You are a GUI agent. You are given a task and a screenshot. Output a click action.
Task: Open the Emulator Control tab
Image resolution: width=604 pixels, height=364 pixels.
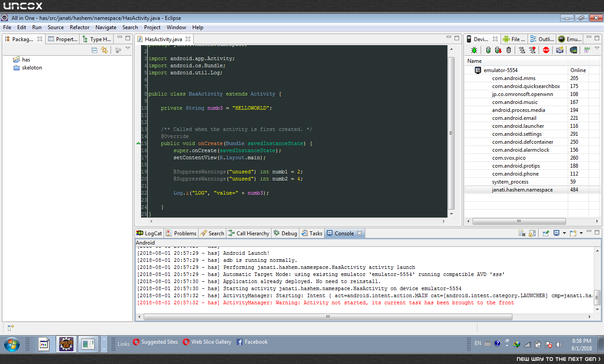click(x=570, y=39)
